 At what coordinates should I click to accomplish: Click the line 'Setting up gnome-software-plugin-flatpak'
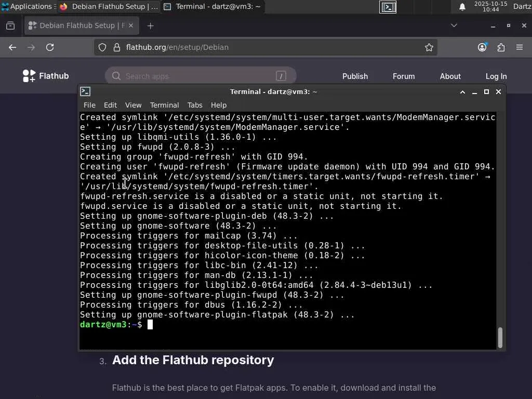[x=217, y=315]
